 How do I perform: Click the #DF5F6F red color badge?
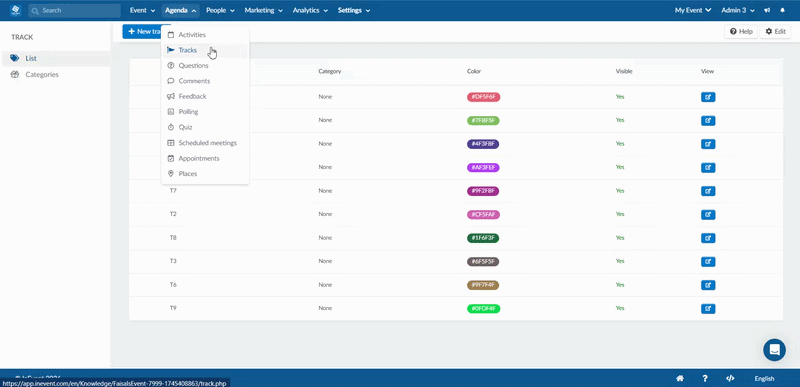(x=483, y=97)
